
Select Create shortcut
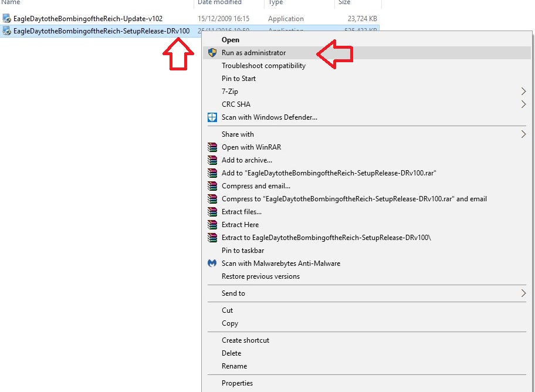tap(367, 340)
